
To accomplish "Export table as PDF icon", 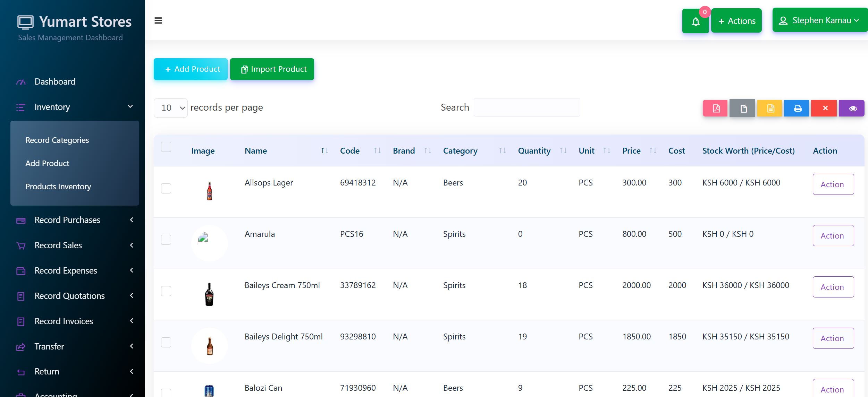I will [715, 108].
